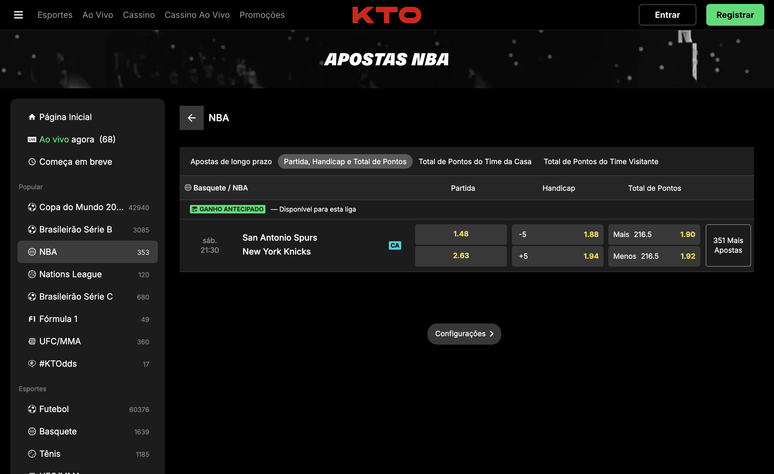Click the GANHO ANTECIPADO green badge

tap(228, 209)
